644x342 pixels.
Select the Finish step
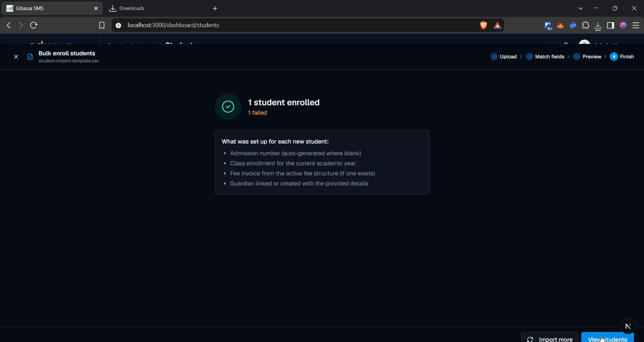622,57
